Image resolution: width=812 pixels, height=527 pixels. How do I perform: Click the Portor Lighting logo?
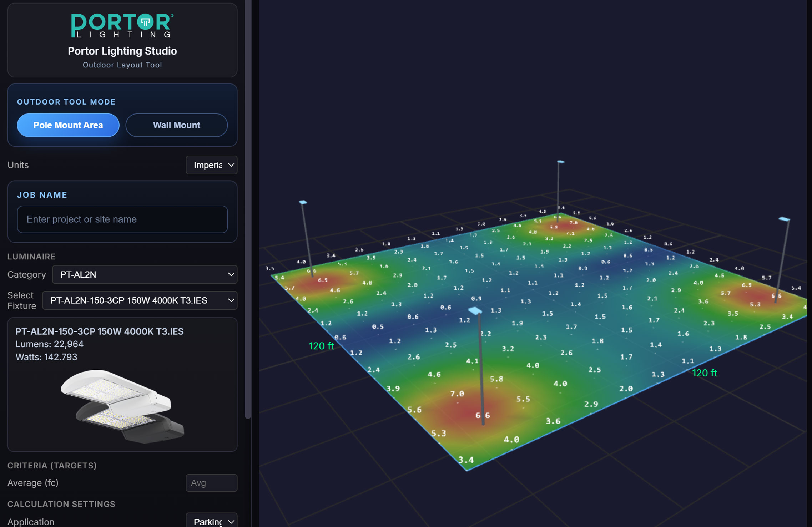point(122,25)
